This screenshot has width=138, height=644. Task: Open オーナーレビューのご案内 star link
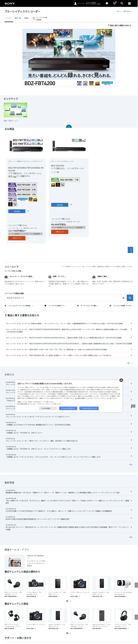click(88, 306)
